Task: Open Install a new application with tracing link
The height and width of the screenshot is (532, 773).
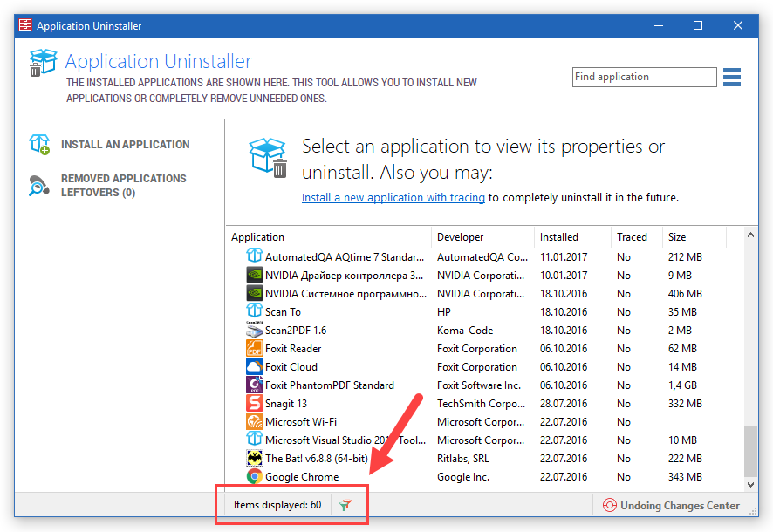Action: coord(393,197)
